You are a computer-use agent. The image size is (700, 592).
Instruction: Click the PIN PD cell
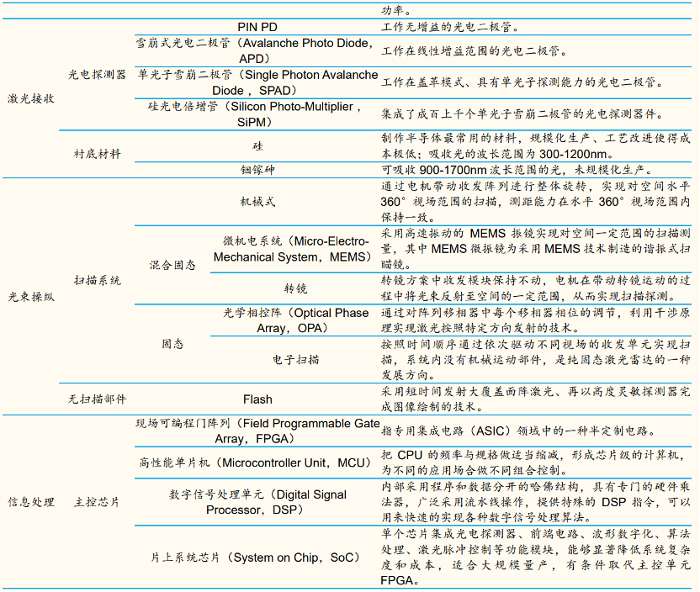point(257,27)
